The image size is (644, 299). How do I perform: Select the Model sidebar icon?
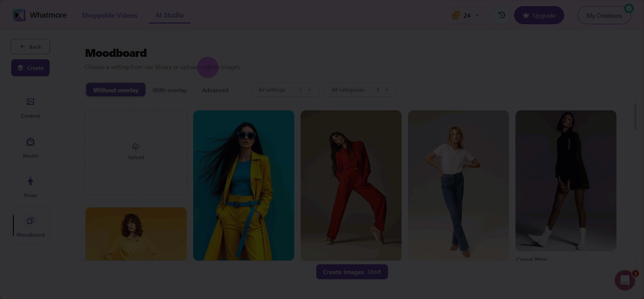tap(30, 142)
